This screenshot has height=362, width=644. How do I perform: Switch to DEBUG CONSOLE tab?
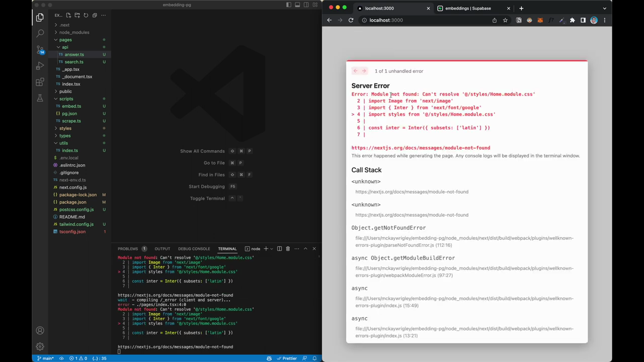(x=194, y=248)
